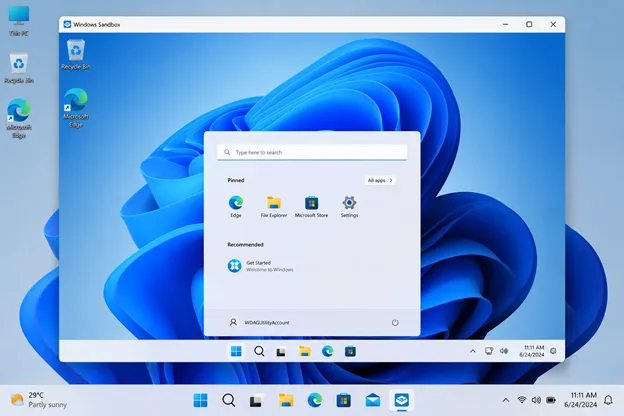Click the Windows Sandbox host taskbar icon
Screen dimensions: 624x416
pos(402,400)
